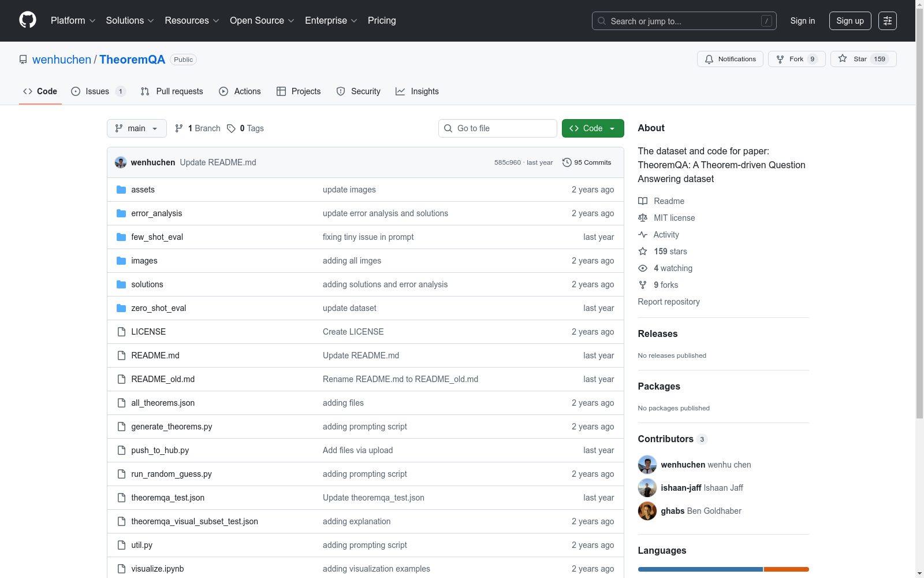Screen dimensions: 924x578
Task: Open the Tags list icon
Action: tap(231, 128)
